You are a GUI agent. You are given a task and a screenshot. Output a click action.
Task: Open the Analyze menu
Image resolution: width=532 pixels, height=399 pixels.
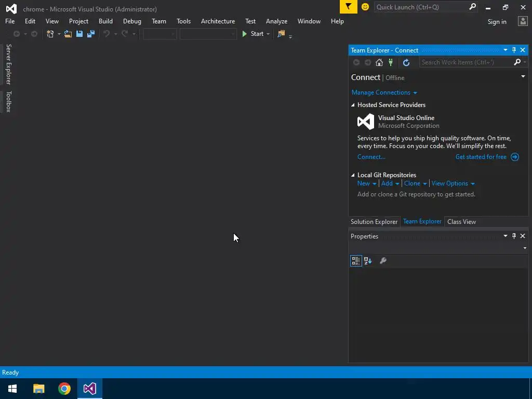point(276,21)
